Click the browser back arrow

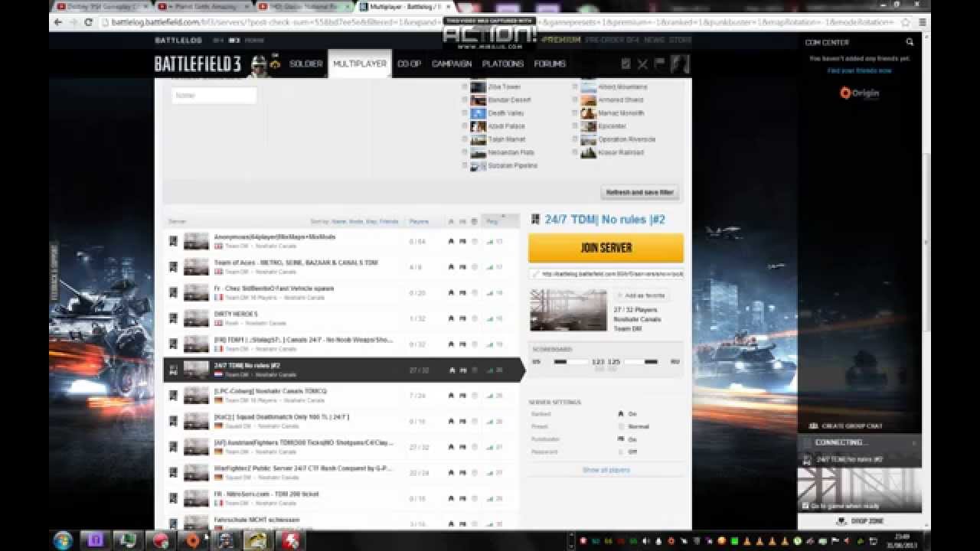57,22
